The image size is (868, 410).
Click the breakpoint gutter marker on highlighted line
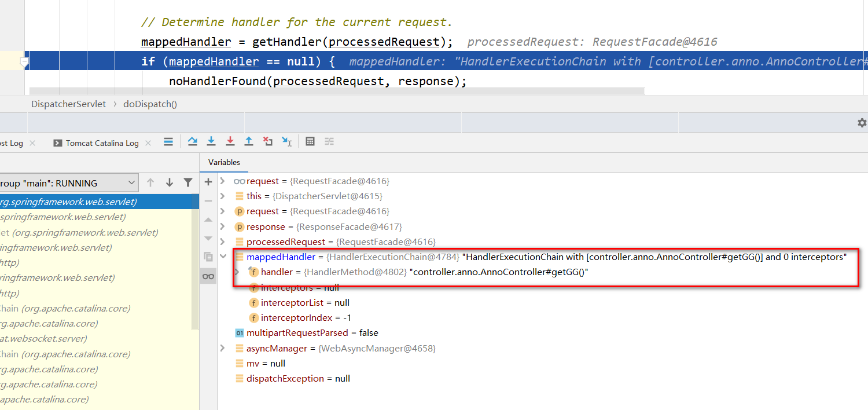(x=24, y=61)
